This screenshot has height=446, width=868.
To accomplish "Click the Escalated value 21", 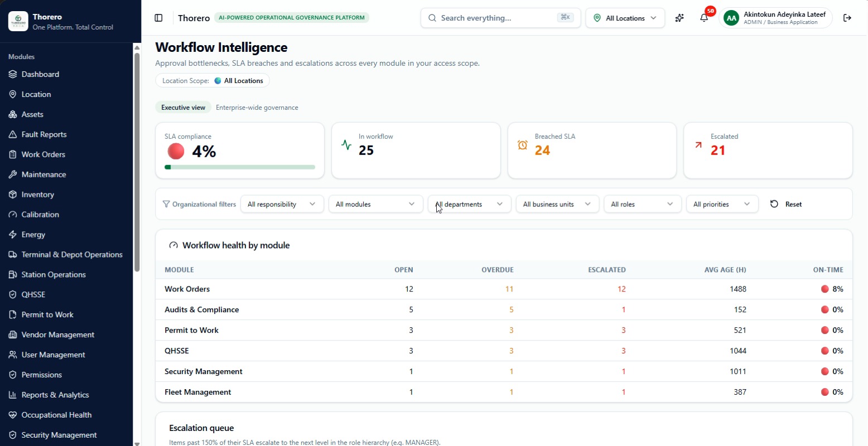I will tap(718, 151).
